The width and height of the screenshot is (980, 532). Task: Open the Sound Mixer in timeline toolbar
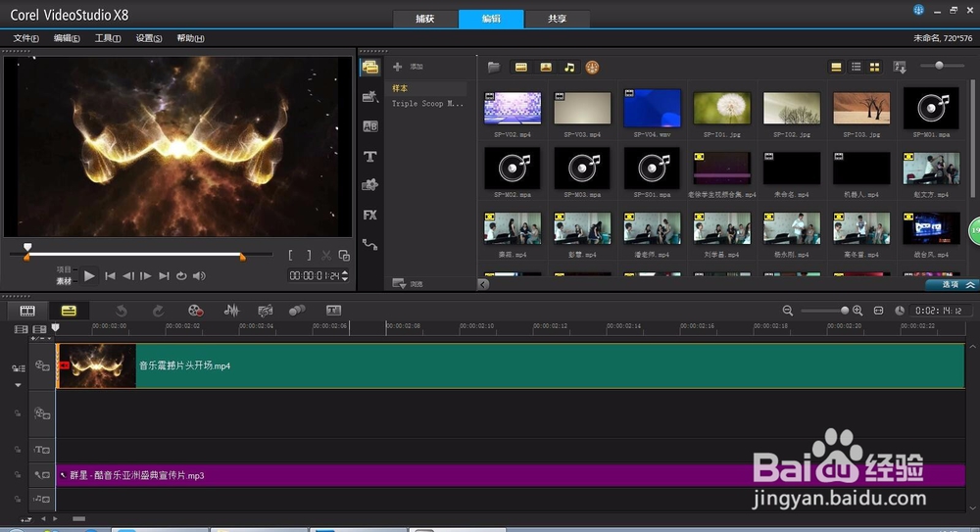coord(232,311)
